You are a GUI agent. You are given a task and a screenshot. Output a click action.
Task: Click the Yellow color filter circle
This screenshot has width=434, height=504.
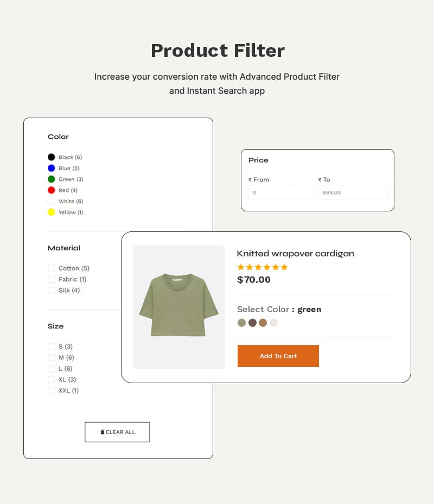click(x=51, y=212)
